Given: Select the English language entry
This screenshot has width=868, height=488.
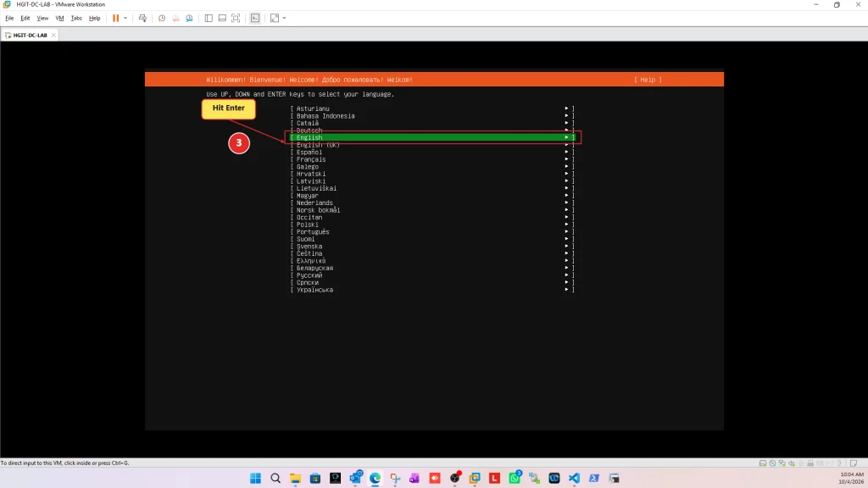Looking at the screenshot, I should (x=432, y=137).
